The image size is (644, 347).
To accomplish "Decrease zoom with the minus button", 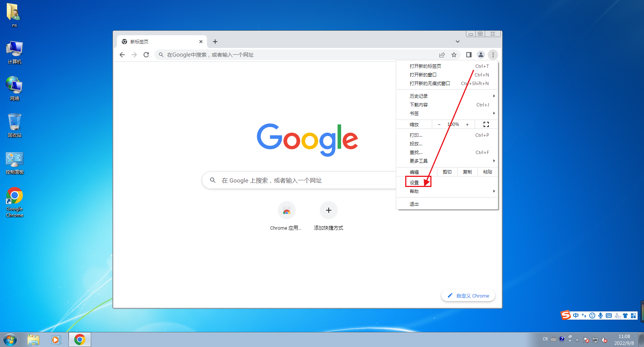I will 439,124.
